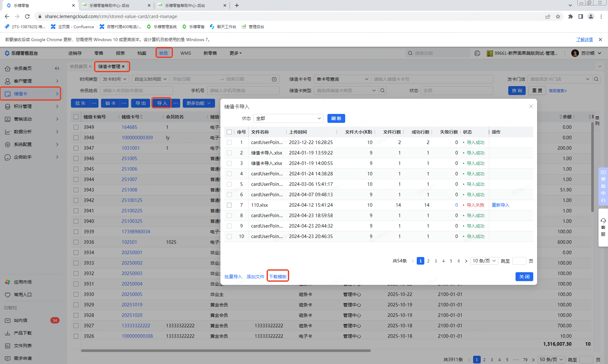The image size is (608, 364).
Task: Open 帮助中心 floating side panel
Action: coord(603,186)
